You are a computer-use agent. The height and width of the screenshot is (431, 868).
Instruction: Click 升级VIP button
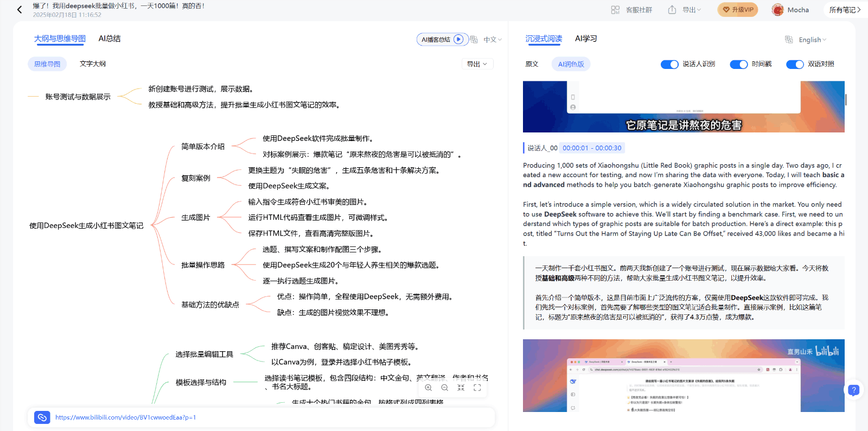pyautogui.click(x=738, y=10)
